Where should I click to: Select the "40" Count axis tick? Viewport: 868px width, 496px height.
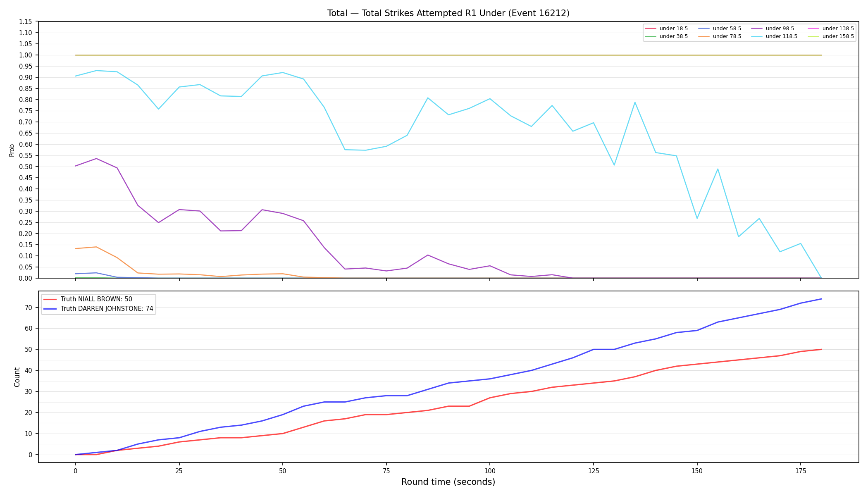point(29,371)
